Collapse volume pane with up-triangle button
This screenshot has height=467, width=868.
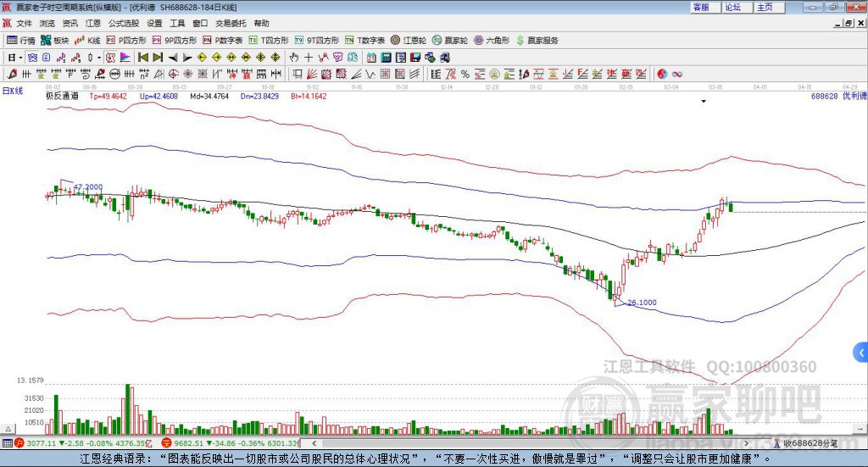coord(8,429)
